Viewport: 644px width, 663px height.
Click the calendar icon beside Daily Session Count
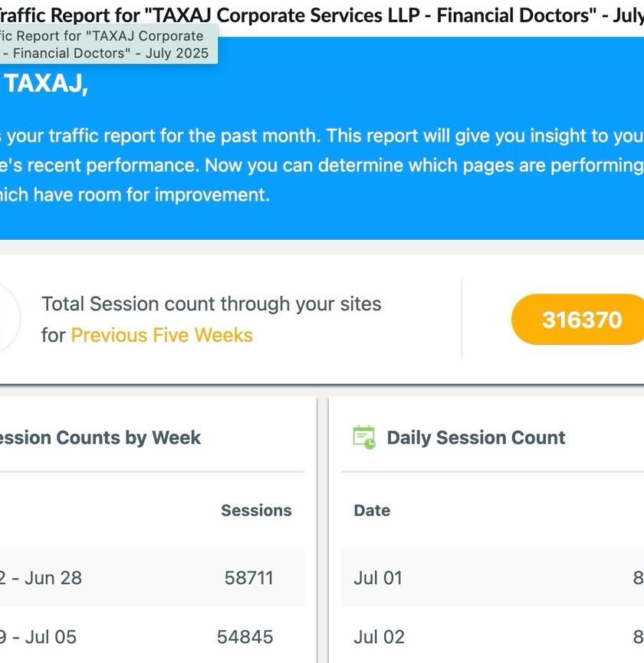(x=364, y=438)
